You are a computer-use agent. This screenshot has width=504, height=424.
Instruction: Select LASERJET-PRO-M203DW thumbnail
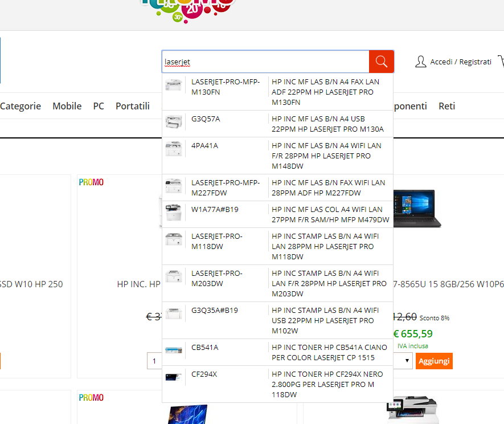[x=174, y=276]
